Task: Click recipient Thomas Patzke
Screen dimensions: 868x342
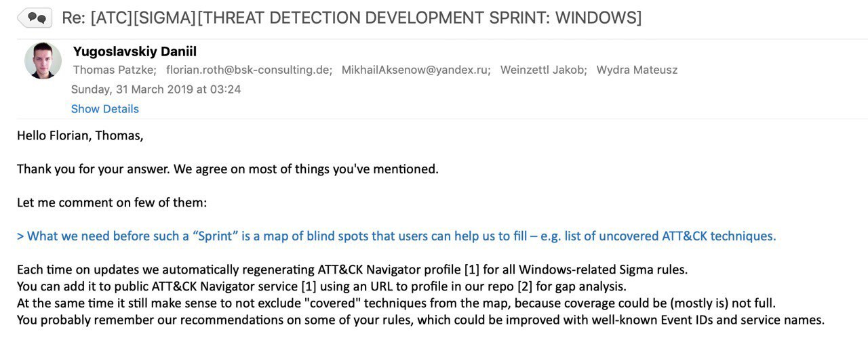Action: (115, 70)
